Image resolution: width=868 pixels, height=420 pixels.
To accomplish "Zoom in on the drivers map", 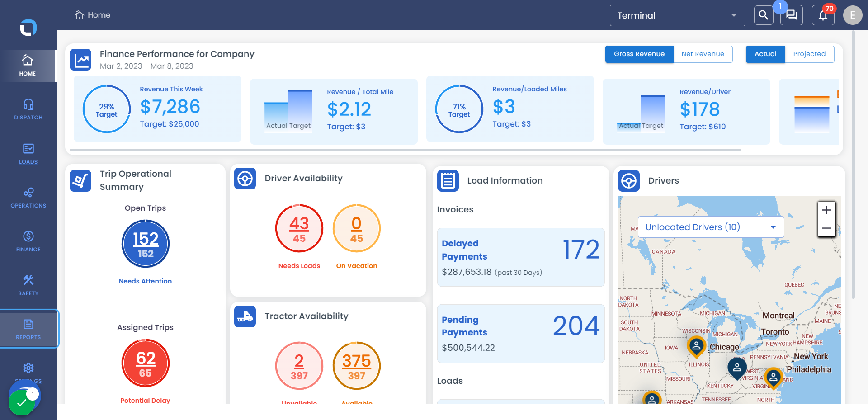I will coord(826,210).
